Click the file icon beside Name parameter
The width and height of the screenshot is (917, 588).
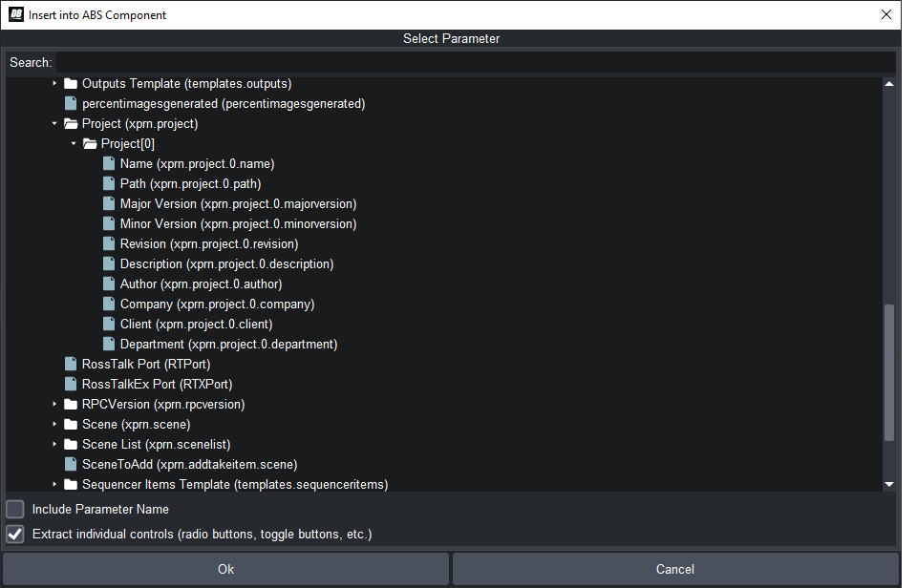[109, 163]
